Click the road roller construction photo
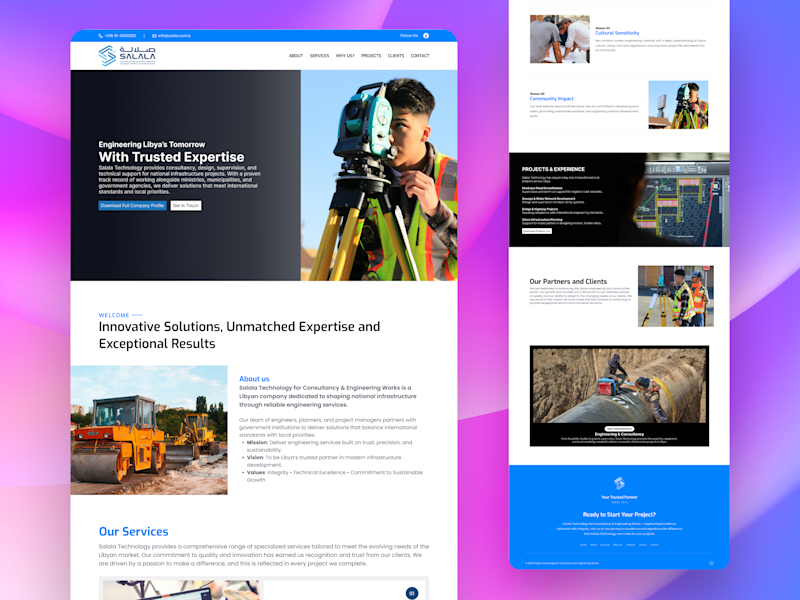Screen dimensions: 800x600 149,430
